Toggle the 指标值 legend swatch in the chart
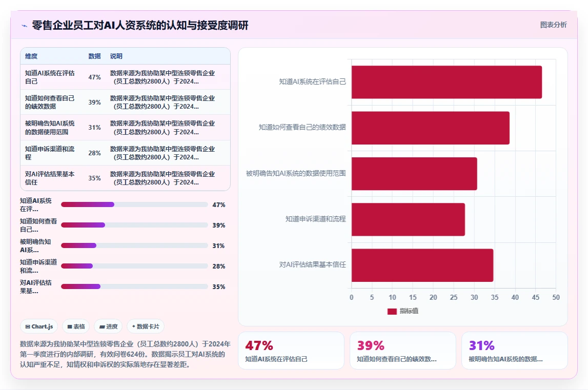Viewport: 588px width, 390px height. coord(392,311)
